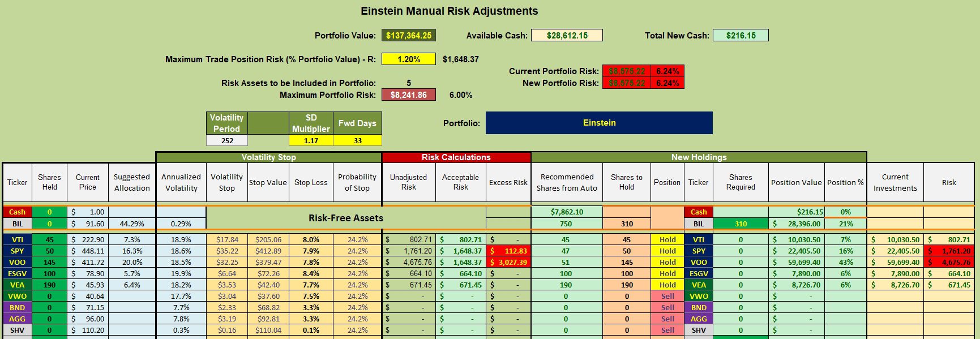This screenshot has width=980, height=339.
Task: Select the 6.00% maximum portfolio risk percent
Action: [x=461, y=95]
